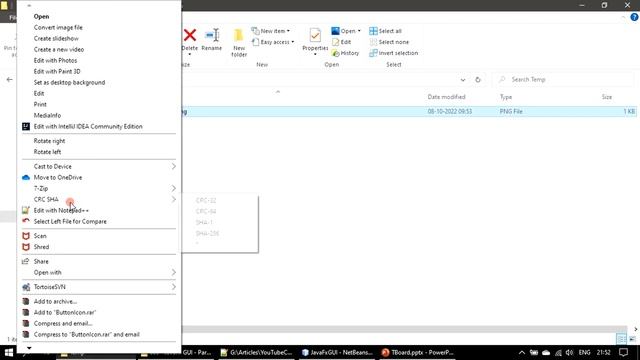Choose Move to OneDrive
The height and width of the screenshot is (360, 640).
point(99,178)
